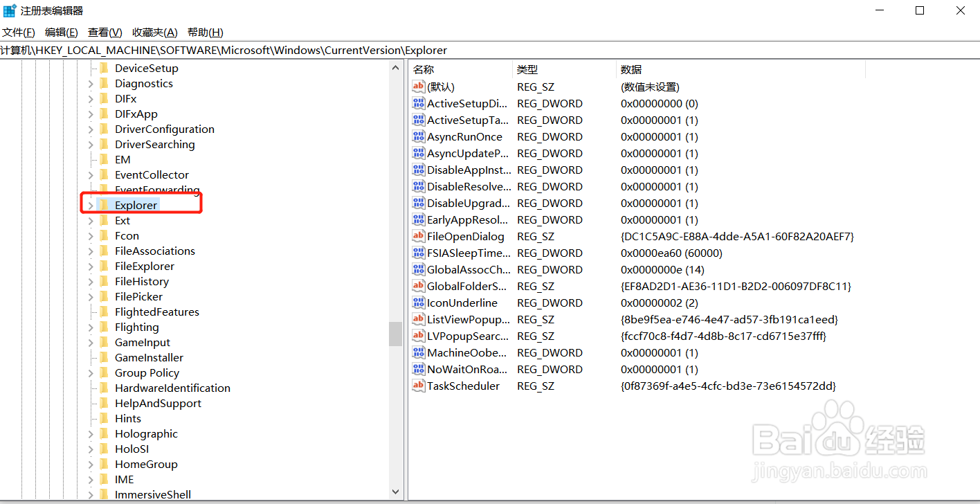Select the string icon beside TaskScheduler
Screen dimensions: 980x504
418,386
